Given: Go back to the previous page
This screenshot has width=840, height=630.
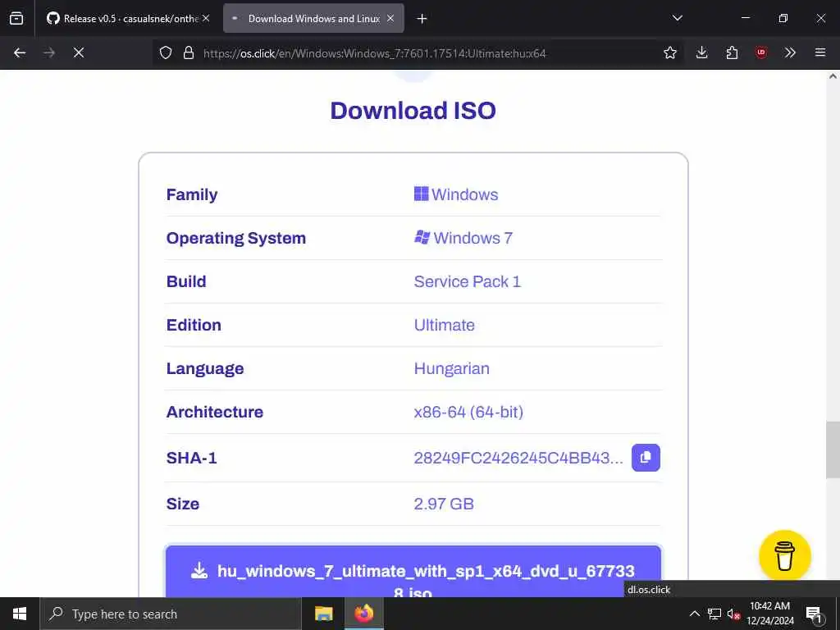Looking at the screenshot, I should (20, 52).
